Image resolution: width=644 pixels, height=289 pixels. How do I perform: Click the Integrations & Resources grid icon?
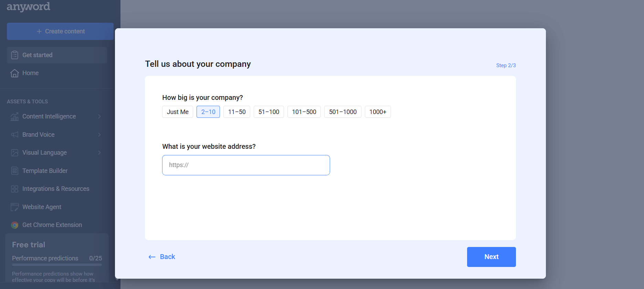[14, 189]
